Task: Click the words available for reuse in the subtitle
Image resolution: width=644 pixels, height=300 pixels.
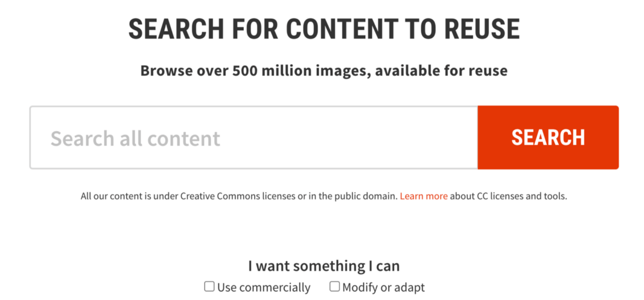Action: [441, 71]
